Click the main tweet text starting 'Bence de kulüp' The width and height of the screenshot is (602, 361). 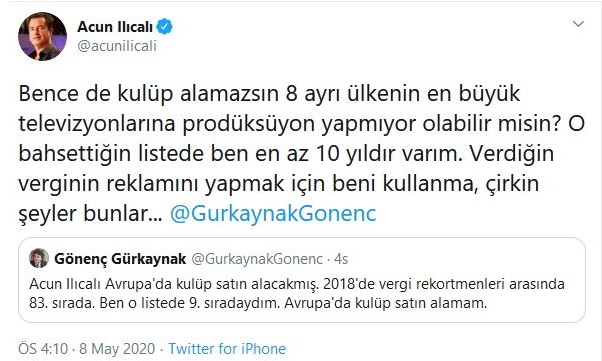tap(301, 154)
